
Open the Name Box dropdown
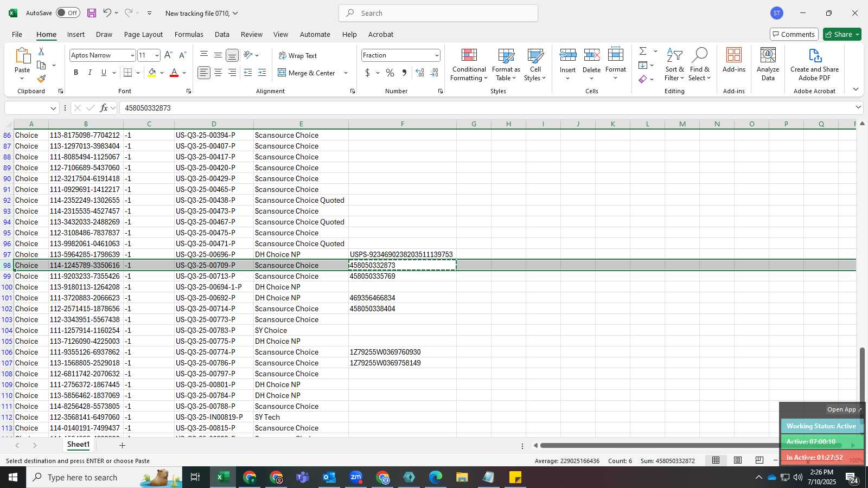tap(53, 108)
